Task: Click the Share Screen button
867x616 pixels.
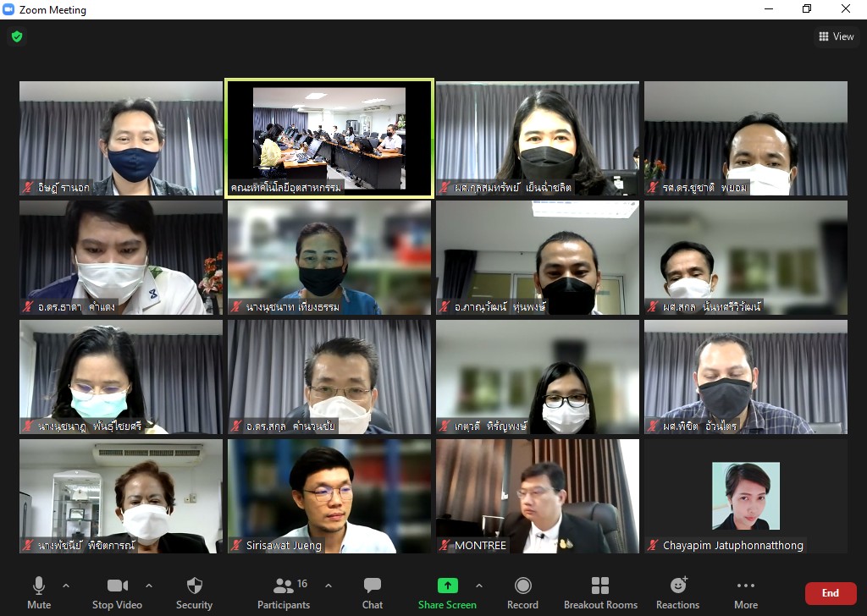Action: pos(447,593)
